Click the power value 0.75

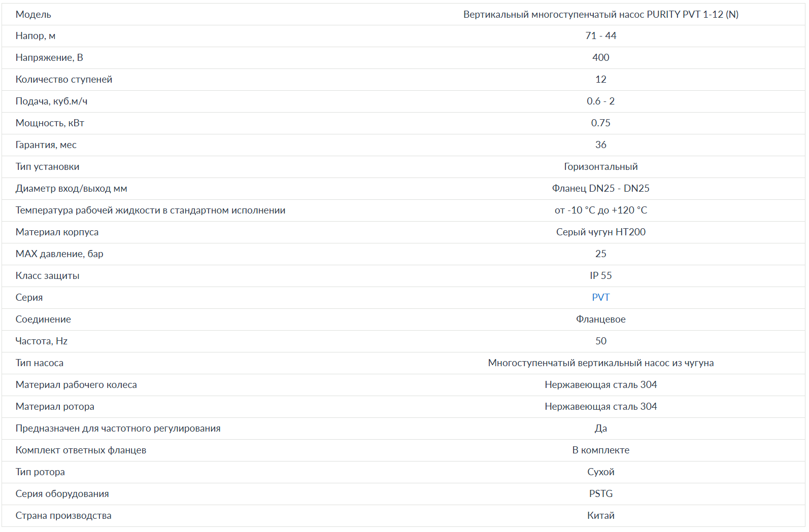point(600,123)
